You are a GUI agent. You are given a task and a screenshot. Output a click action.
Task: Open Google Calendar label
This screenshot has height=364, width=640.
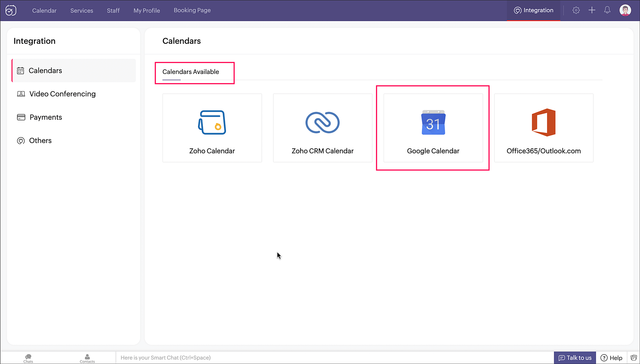point(433,151)
